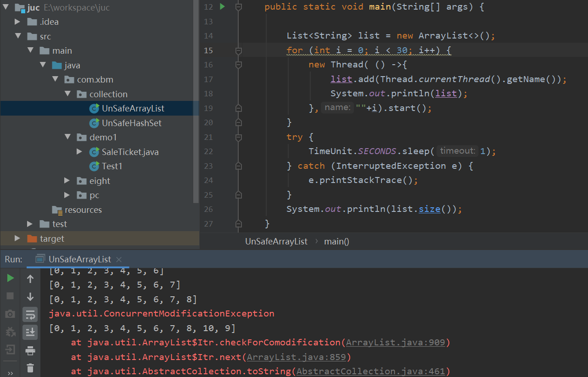Click the eight package folder icon
The image size is (588, 377).
click(82, 181)
